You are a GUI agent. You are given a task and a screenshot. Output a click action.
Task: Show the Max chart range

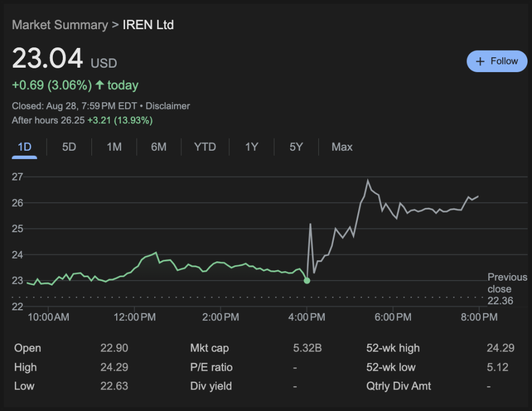point(342,147)
